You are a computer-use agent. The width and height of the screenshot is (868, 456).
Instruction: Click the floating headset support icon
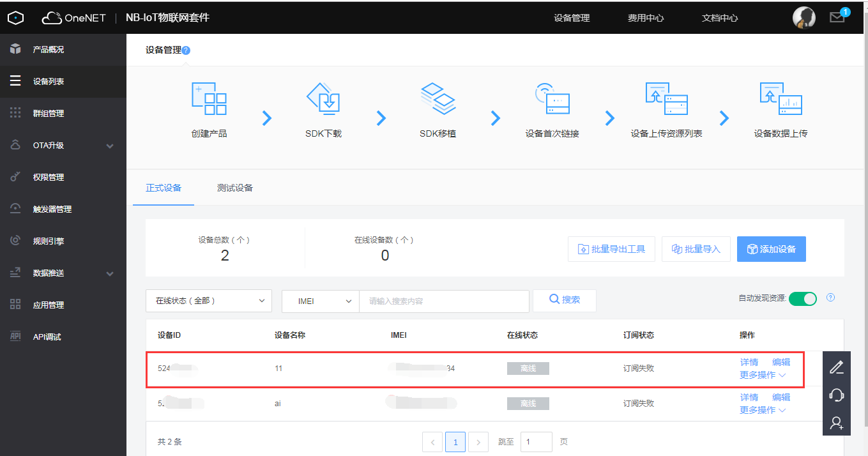[837, 395]
